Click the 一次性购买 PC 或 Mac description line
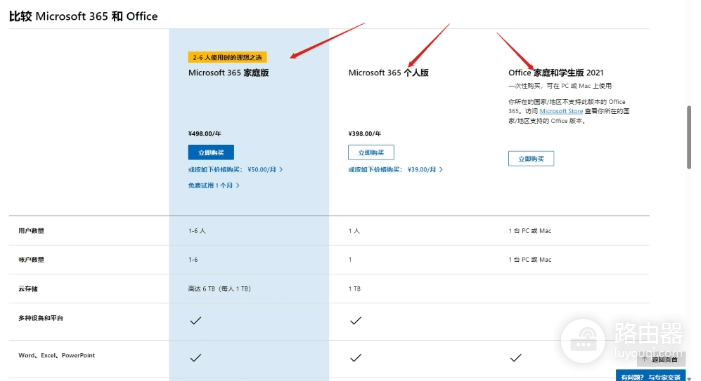The image size is (701, 381). [x=560, y=86]
